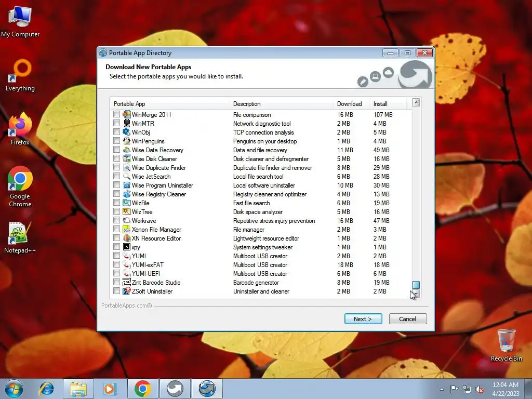Sort by the Install column header
532x399 pixels.
(x=388, y=104)
